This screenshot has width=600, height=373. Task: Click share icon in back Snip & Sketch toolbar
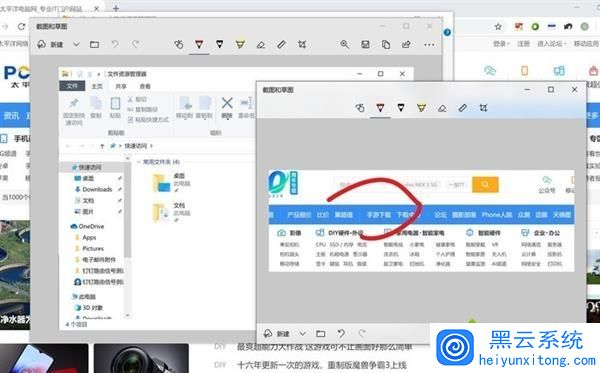pos(406,44)
